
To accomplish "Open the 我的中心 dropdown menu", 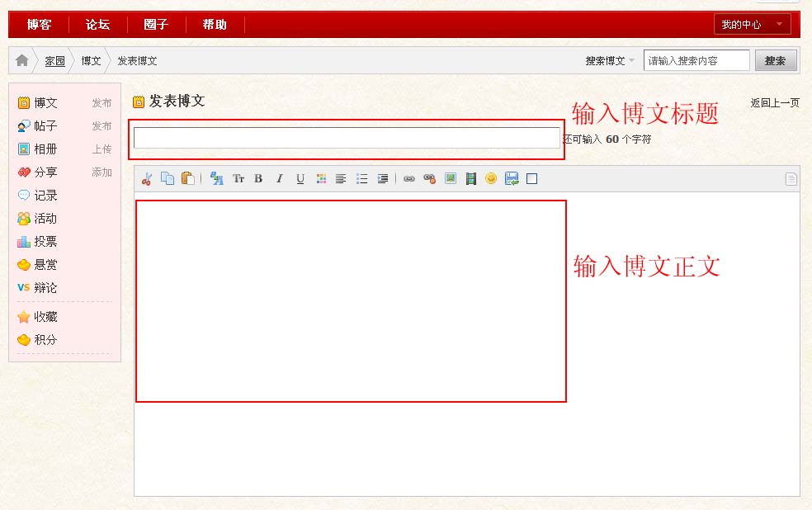I will [x=752, y=25].
